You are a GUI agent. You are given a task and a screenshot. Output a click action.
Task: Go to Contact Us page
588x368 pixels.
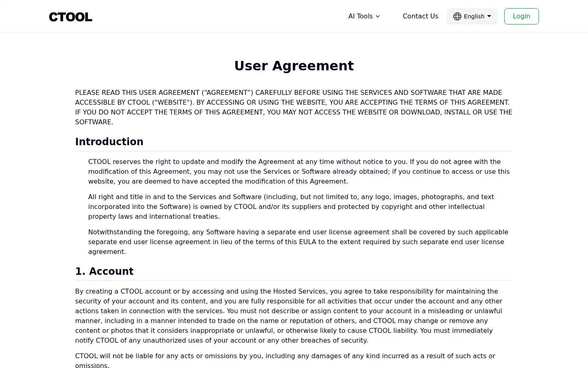pyautogui.click(x=420, y=16)
